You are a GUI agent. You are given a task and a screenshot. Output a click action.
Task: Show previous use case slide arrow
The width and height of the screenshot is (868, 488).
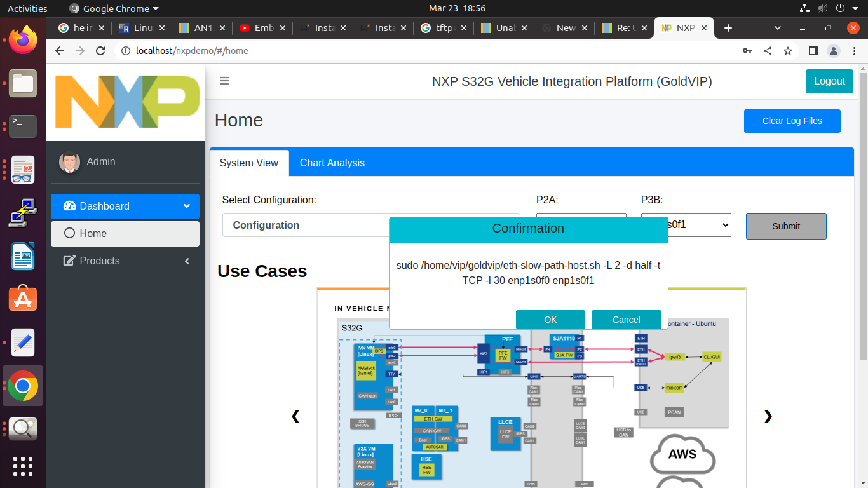[295, 416]
